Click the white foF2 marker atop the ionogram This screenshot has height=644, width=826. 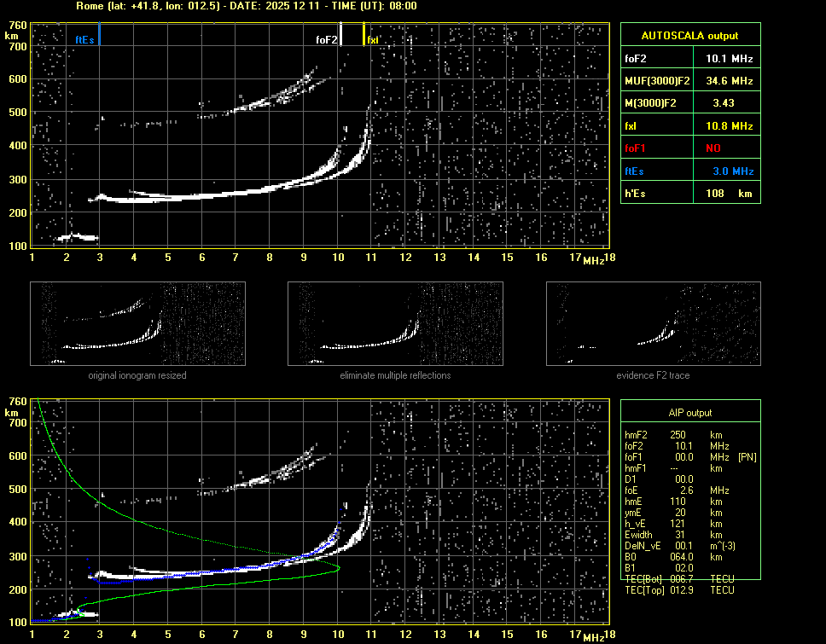[340, 35]
